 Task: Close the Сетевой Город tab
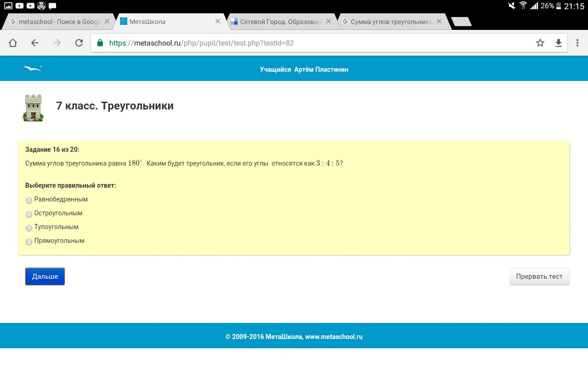coord(328,21)
